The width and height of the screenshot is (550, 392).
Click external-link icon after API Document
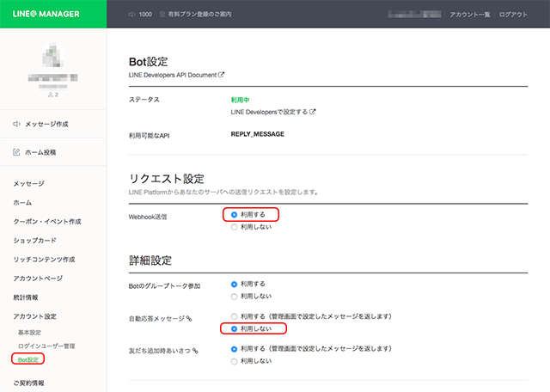221,75
